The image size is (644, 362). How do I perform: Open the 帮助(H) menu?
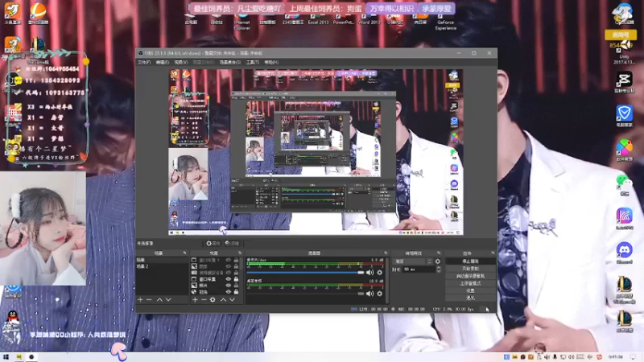tap(271, 63)
